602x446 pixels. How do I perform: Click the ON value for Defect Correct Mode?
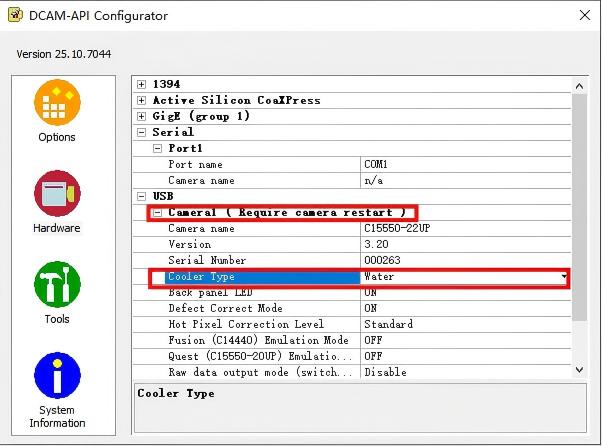[370, 309]
